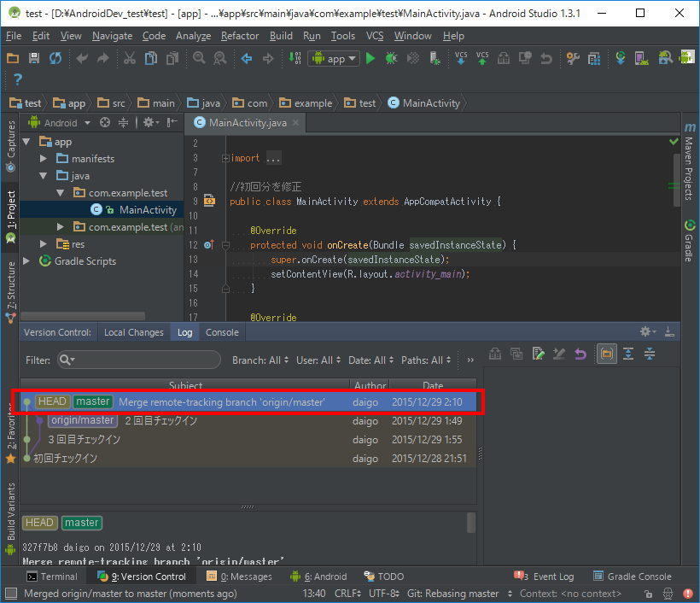
Task: Click the Synchronize refresh icon
Action: click(55, 58)
